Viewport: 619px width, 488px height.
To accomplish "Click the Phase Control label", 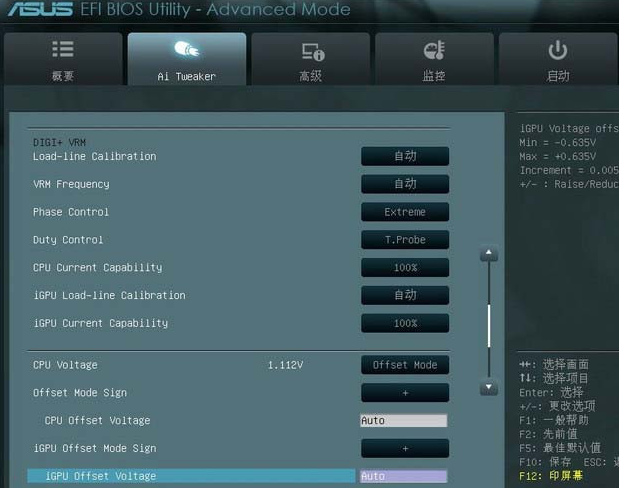I will (71, 212).
